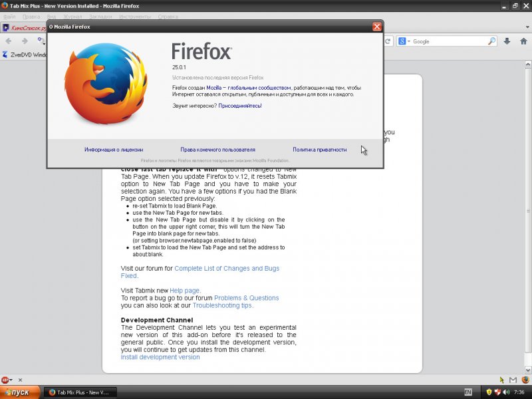The height and width of the screenshot is (399, 532).
Task: Minimize the Firefox main window
Action: pyautogui.click(x=504, y=6)
